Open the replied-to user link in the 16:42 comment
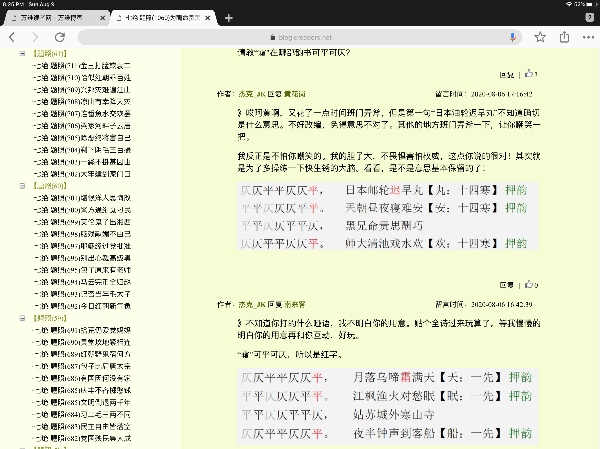The height and width of the screenshot is (449, 600). [294, 305]
